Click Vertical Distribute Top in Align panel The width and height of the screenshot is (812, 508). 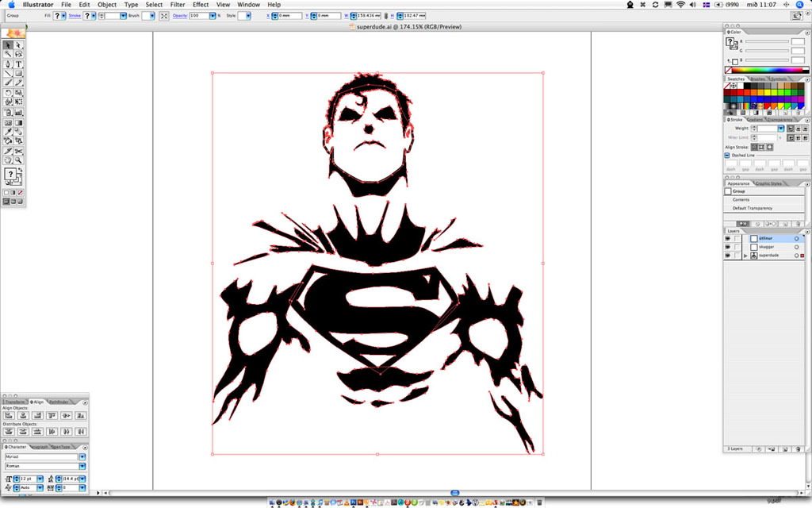click(x=9, y=431)
